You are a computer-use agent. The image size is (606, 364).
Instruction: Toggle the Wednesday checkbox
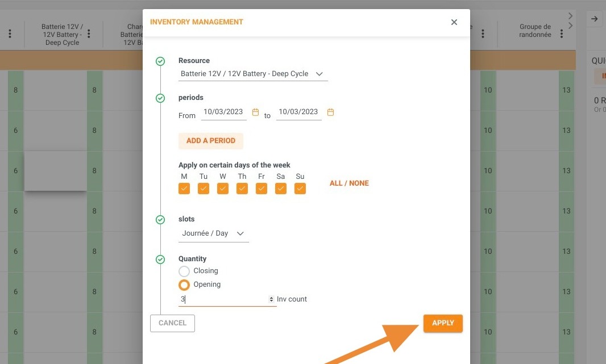tap(223, 189)
